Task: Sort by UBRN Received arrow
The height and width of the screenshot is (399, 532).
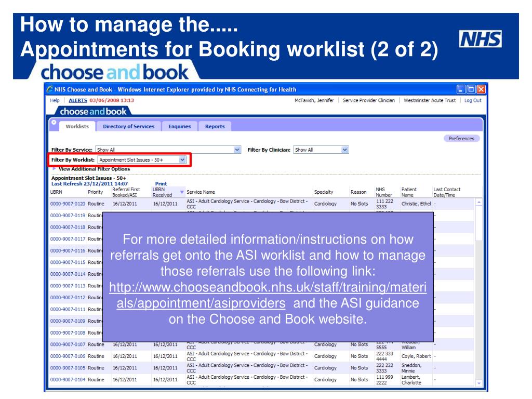Action: (182, 192)
